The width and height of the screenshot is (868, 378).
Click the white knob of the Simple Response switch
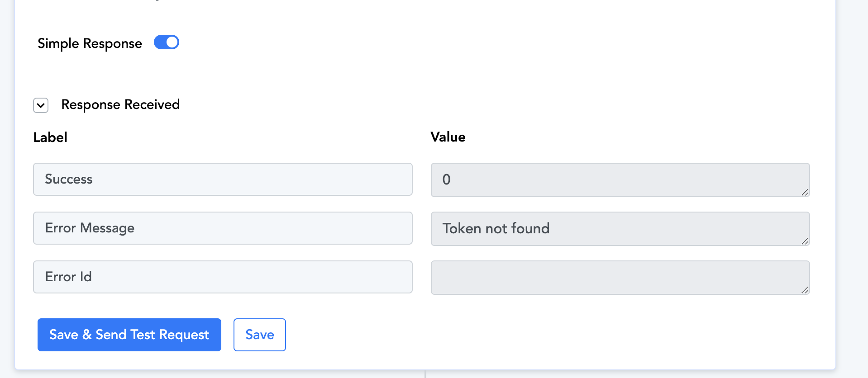tap(172, 43)
